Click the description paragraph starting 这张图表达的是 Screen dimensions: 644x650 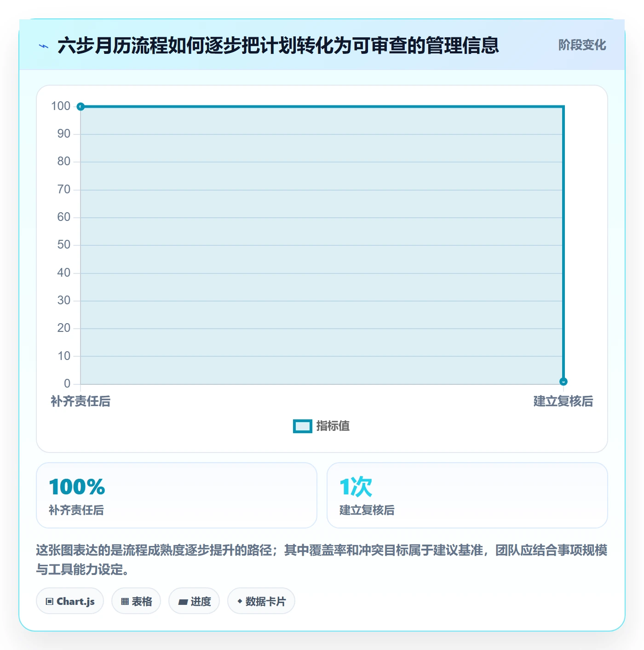(x=322, y=560)
